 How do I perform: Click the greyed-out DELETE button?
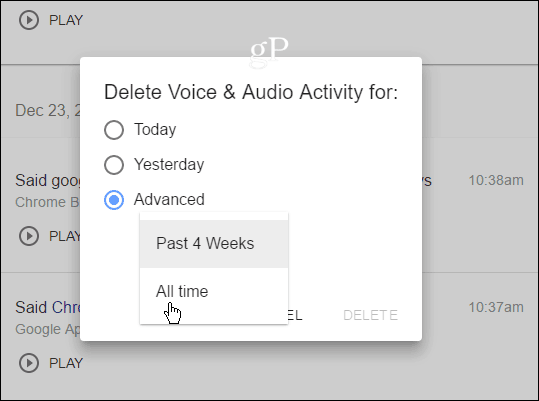click(x=370, y=315)
